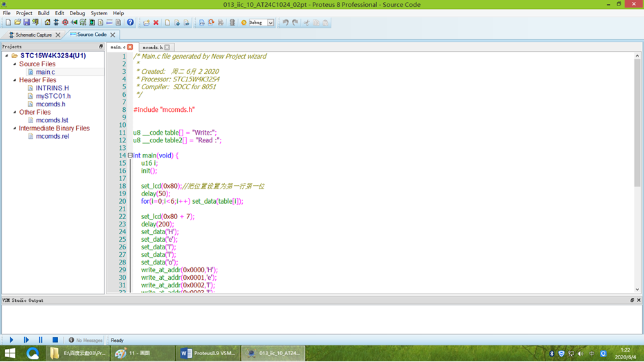Click the Paste clipboard icon
Image resolution: width=644 pixels, height=362 pixels.
click(x=325, y=23)
